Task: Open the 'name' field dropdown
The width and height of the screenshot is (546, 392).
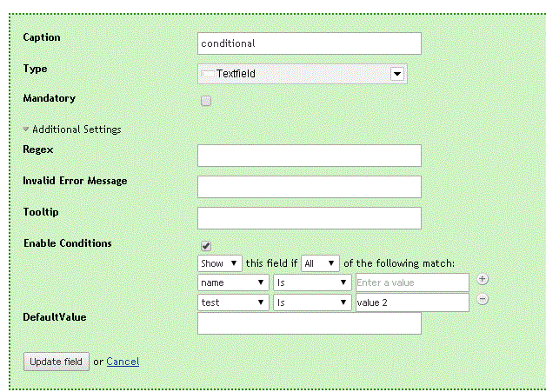Action: [233, 282]
